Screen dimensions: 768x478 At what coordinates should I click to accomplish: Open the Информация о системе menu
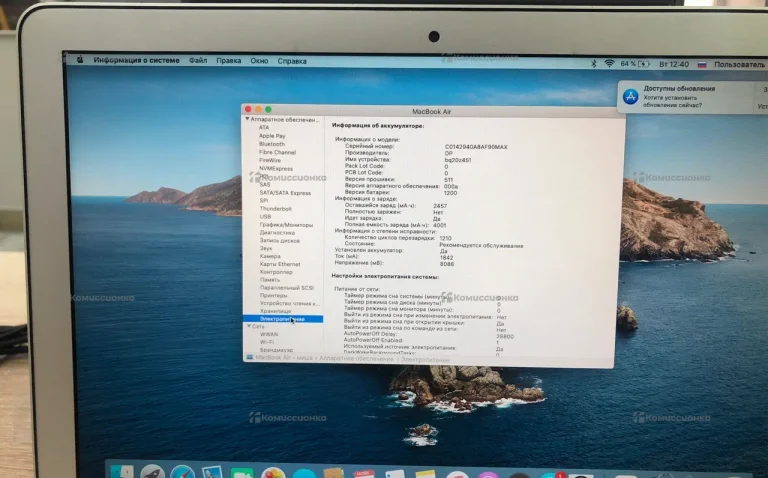[x=137, y=60]
